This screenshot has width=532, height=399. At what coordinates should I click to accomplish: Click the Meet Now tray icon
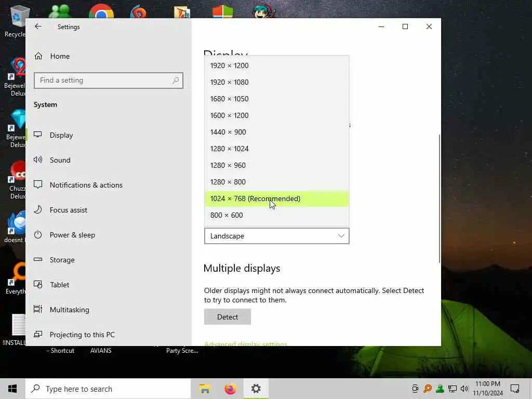coord(415,389)
